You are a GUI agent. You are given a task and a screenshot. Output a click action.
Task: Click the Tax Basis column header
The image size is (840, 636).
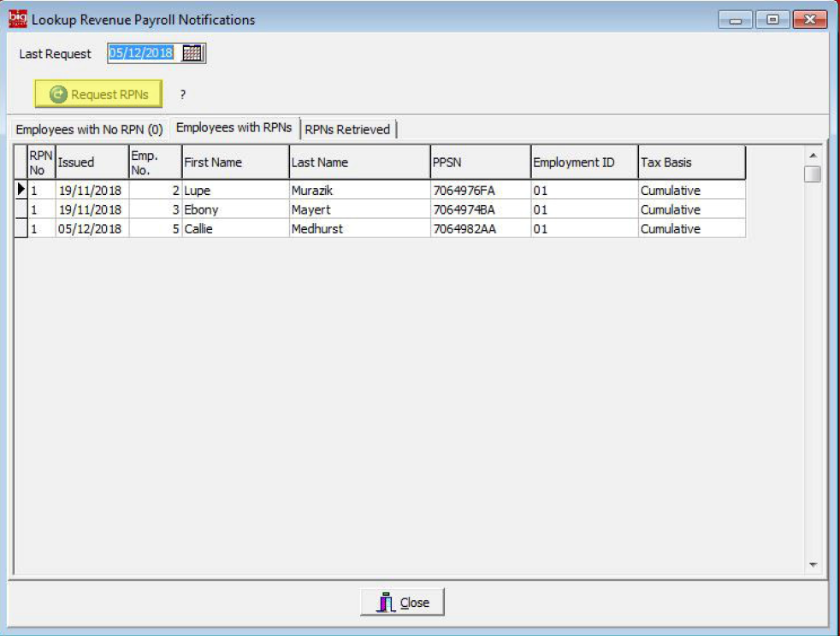(x=692, y=162)
